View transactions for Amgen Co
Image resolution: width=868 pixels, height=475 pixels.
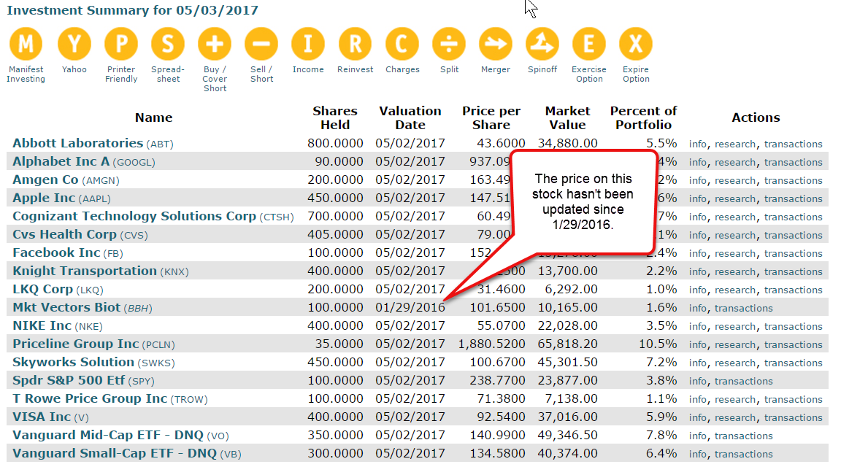point(794,180)
